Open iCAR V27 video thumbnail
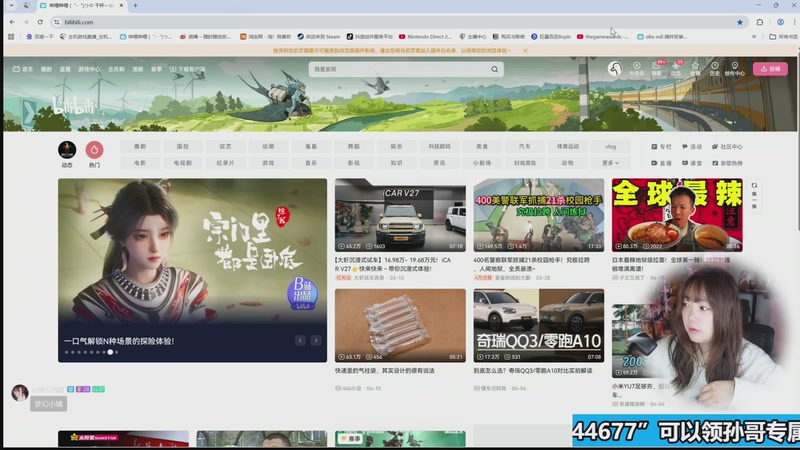The height and width of the screenshot is (450, 800). point(400,215)
